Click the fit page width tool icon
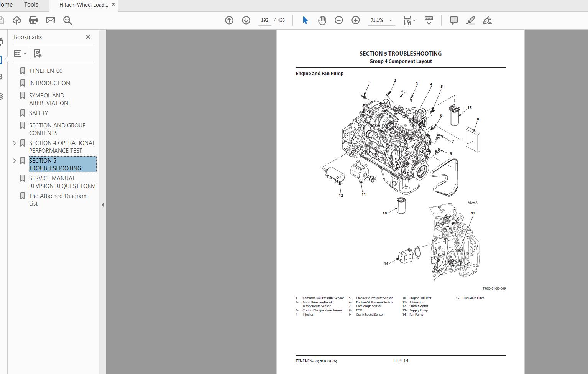This screenshot has width=588, height=374. point(407,20)
